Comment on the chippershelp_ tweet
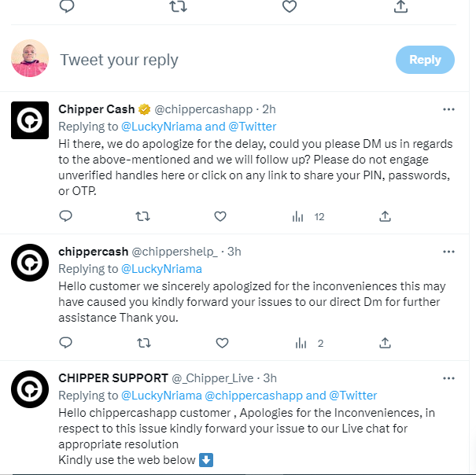476x475 pixels. (x=66, y=343)
